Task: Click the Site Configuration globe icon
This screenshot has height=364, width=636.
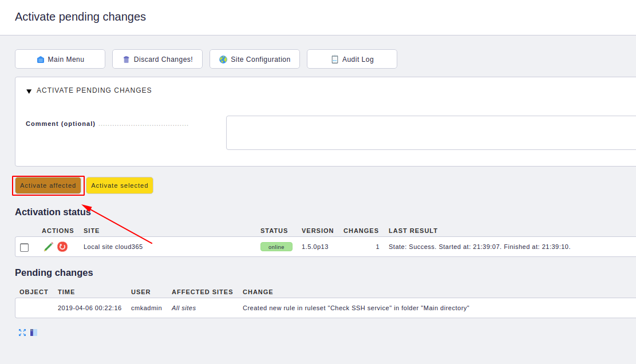Action: (223, 60)
